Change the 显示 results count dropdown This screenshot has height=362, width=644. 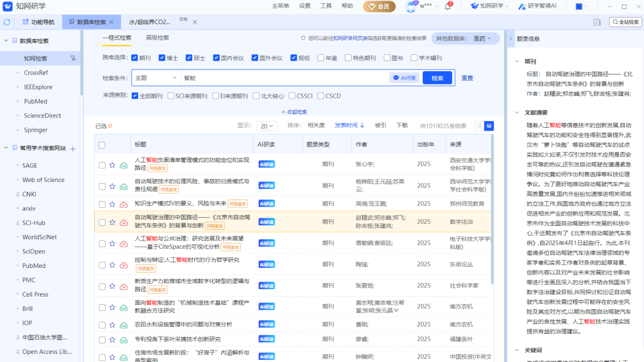pos(267,126)
